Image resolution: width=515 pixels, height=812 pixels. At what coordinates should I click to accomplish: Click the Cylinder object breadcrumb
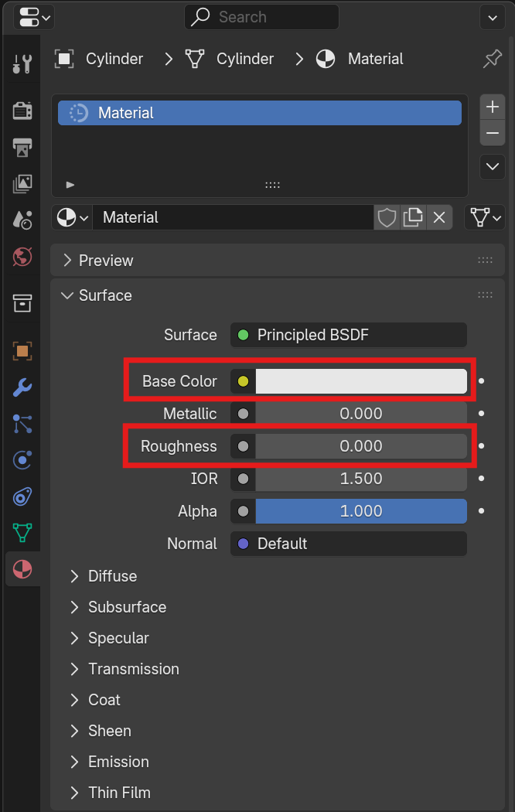[98, 59]
